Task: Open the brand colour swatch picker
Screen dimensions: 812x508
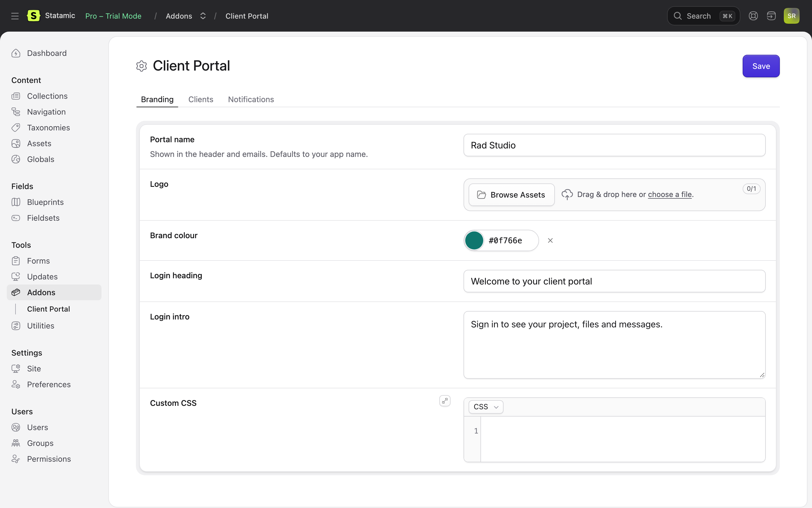Action: 474,240
